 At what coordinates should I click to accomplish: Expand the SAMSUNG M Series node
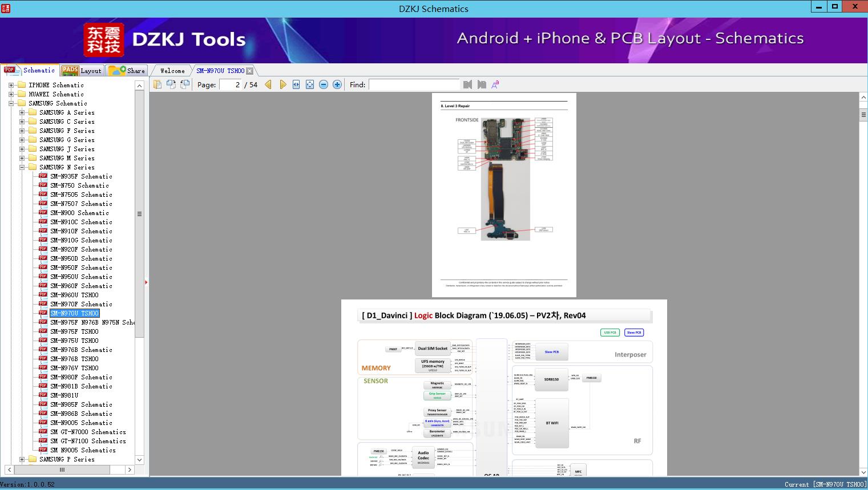pos(22,158)
